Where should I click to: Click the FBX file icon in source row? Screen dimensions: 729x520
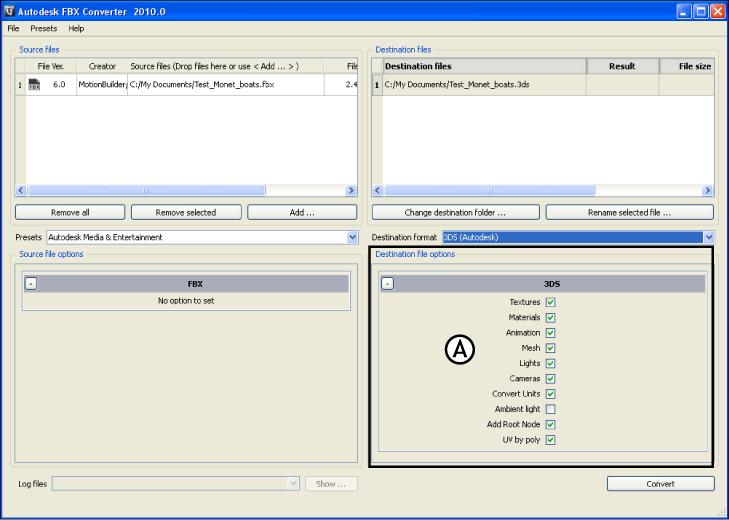34,85
